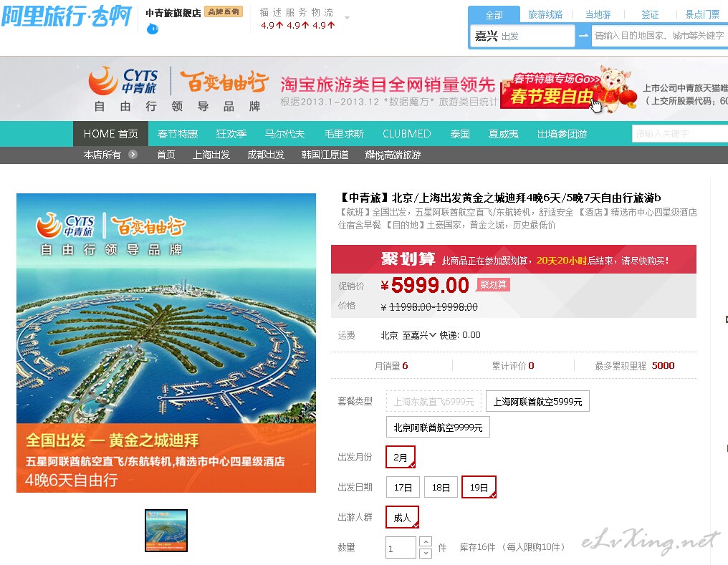Open the 狂欢季 menu item
The width and height of the screenshot is (728, 565).
click(x=231, y=134)
